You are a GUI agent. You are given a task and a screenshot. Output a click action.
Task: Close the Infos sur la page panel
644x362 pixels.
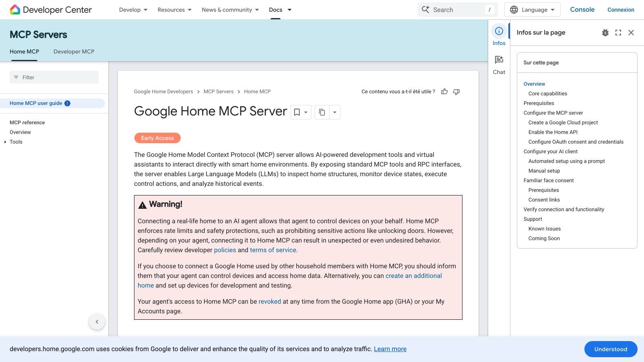click(x=631, y=33)
